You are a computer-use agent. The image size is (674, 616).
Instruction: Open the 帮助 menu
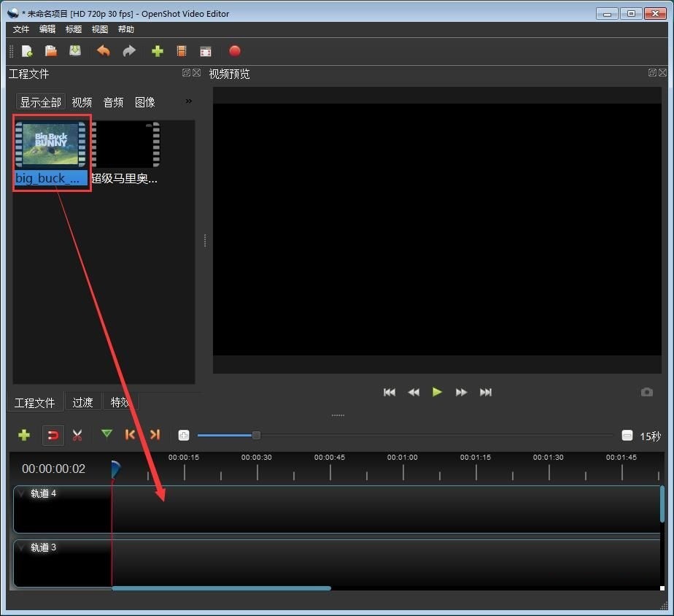126,29
